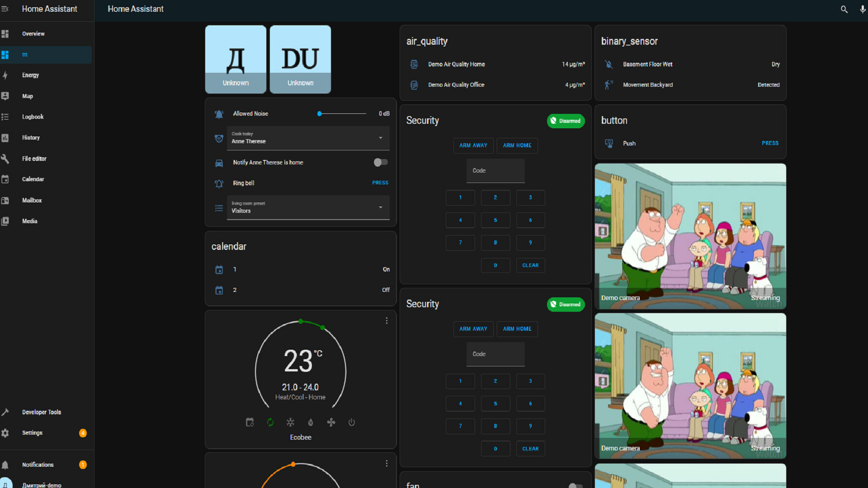868x488 pixels.
Task: Turn off Ecobee with power icon
Action: click(352, 422)
